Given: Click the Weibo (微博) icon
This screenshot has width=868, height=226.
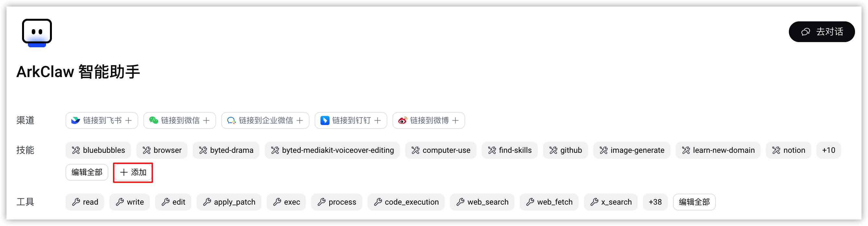Looking at the screenshot, I should point(403,120).
